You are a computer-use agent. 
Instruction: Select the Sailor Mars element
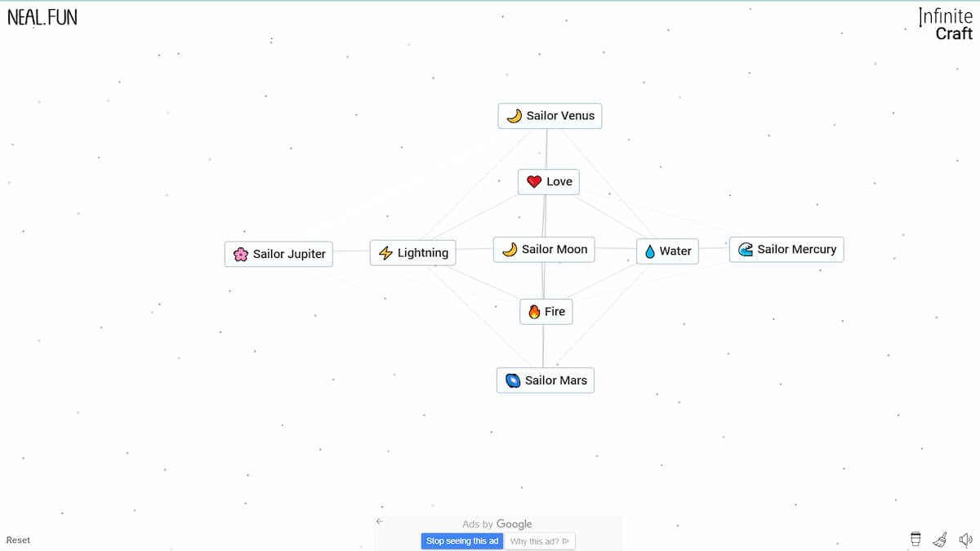point(546,380)
